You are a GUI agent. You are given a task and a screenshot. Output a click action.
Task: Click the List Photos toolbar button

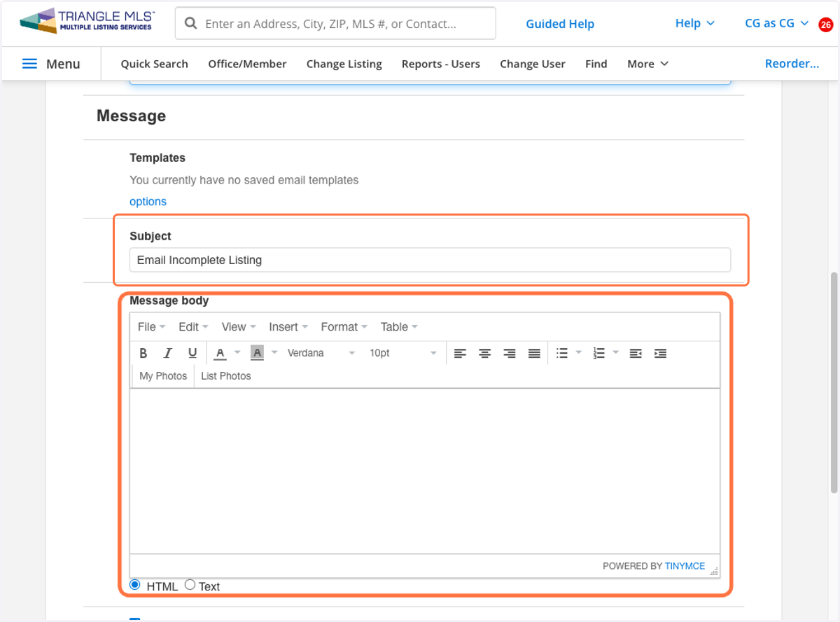[226, 376]
